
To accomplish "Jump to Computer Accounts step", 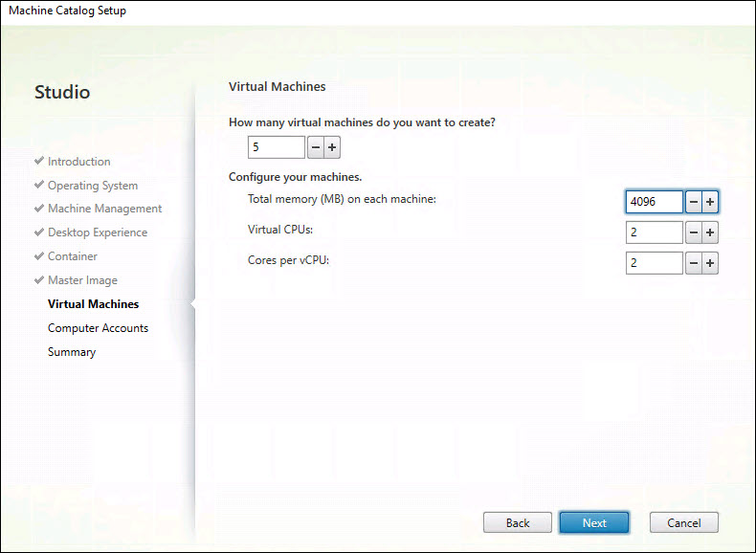I will 98,328.
